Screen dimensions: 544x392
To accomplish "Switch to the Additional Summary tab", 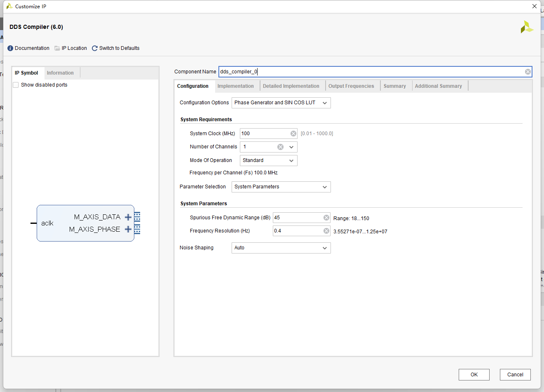I will point(438,86).
